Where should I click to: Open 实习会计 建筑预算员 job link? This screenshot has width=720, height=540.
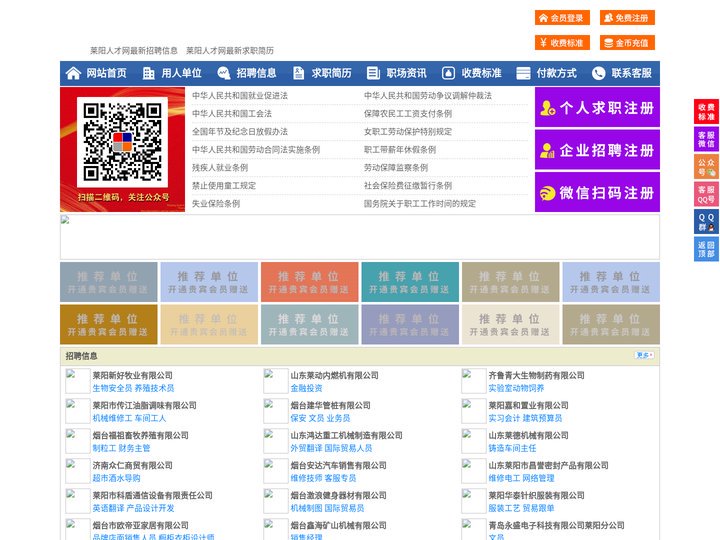click(525, 418)
